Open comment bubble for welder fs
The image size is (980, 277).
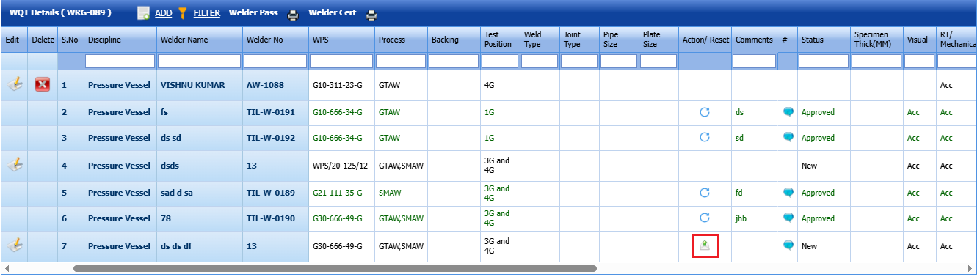(x=788, y=112)
